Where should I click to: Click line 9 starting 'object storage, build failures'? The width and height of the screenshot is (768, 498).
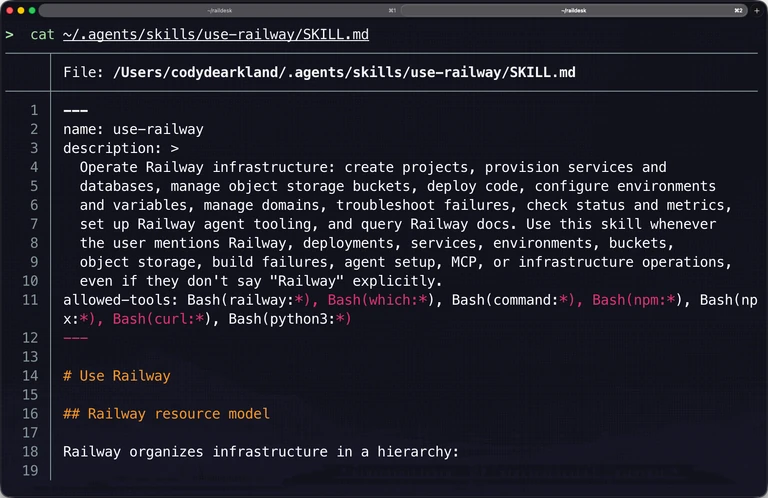pos(406,262)
